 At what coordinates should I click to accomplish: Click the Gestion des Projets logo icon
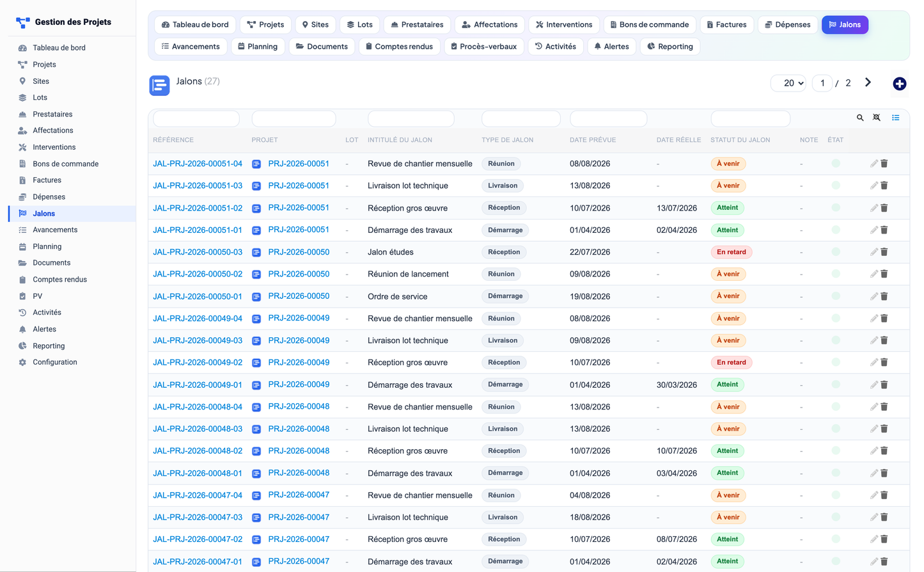click(x=23, y=22)
